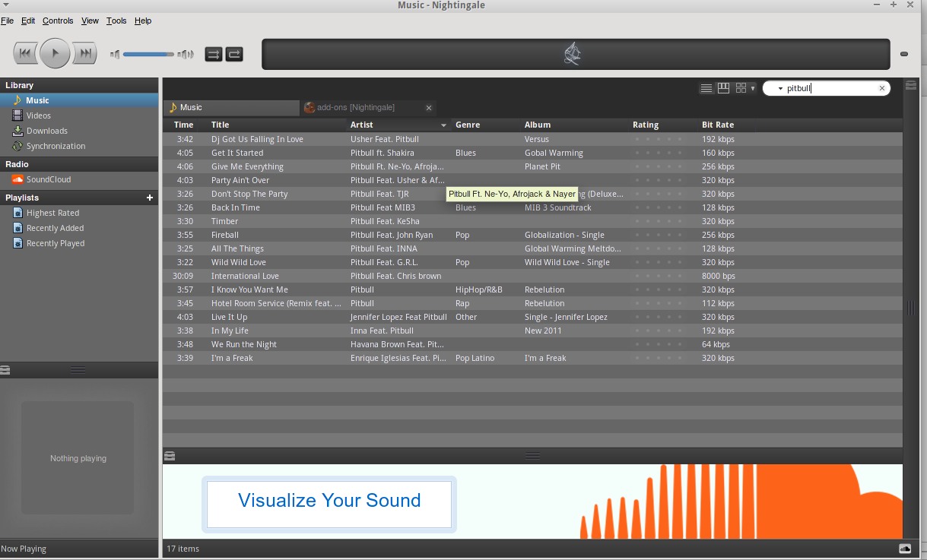Click artist Jennifer Lopez Feat Pitbull

click(398, 317)
